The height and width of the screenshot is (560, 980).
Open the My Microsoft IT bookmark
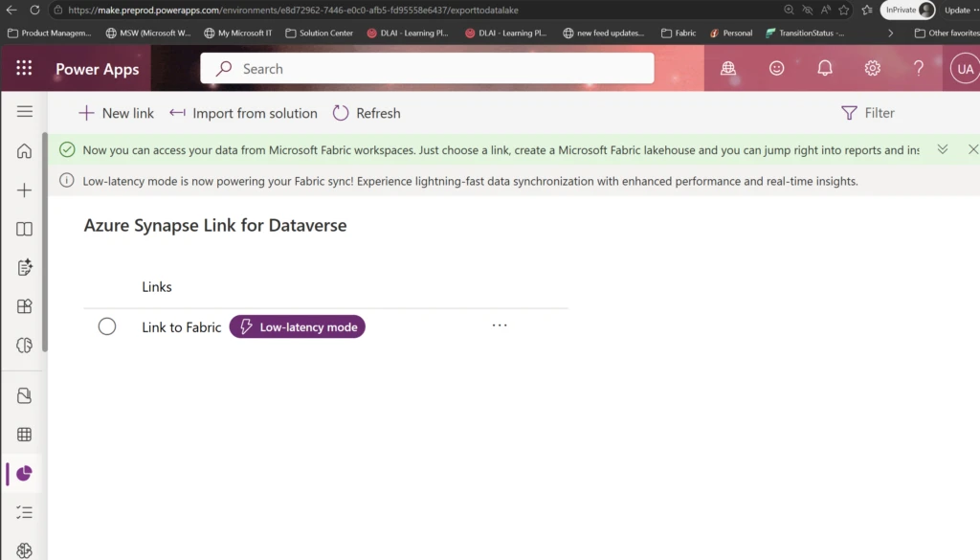click(x=238, y=34)
